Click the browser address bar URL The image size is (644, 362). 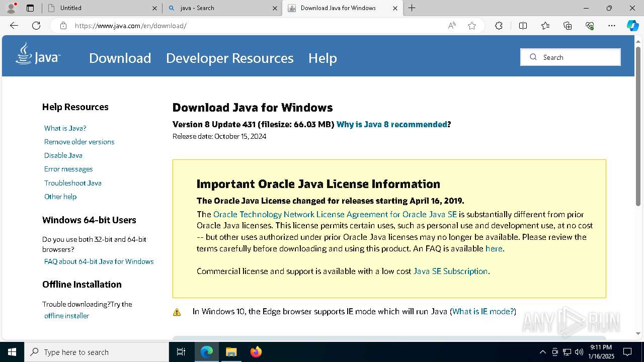coord(130,26)
